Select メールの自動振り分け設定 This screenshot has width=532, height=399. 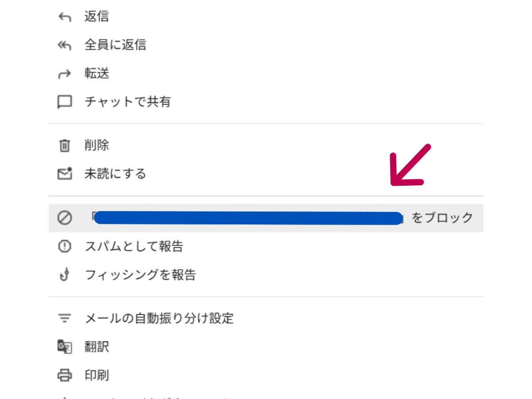pos(160,318)
